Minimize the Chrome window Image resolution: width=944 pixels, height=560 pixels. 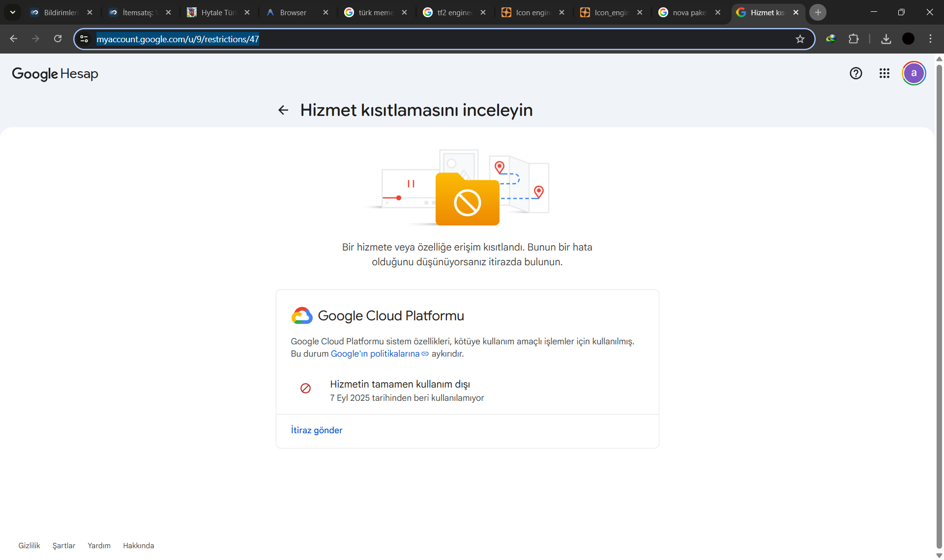click(874, 12)
